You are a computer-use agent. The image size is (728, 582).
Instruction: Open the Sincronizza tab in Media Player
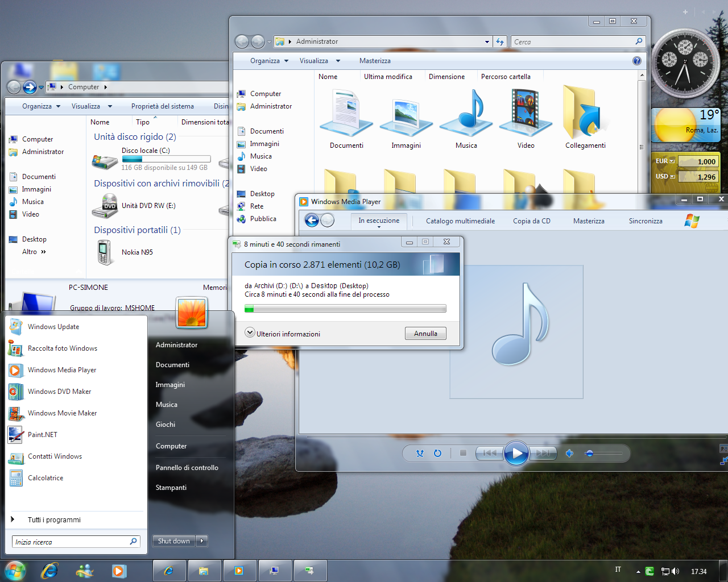click(x=646, y=221)
